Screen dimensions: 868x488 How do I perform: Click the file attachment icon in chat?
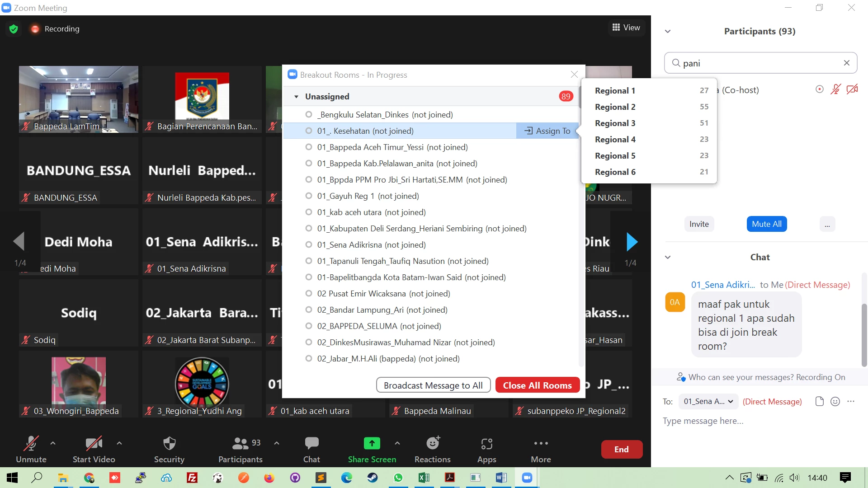[819, 401]
